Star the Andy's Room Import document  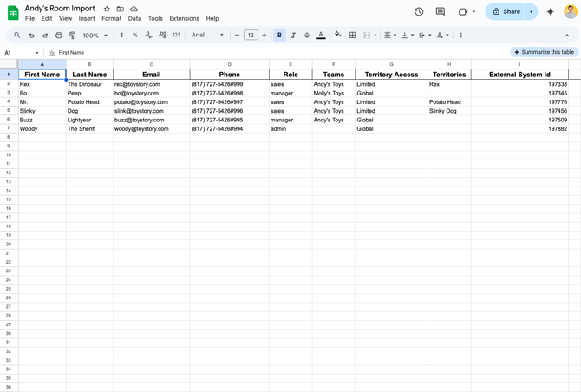107,9
